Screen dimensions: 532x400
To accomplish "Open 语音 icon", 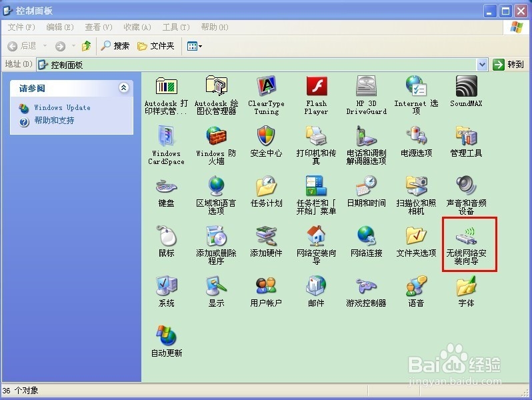I will point(416,285).
